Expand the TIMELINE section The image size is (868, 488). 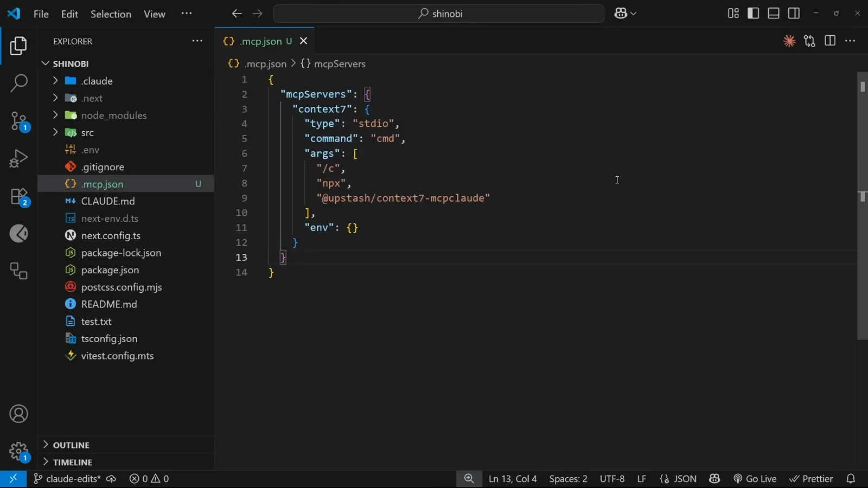point(126,463)
